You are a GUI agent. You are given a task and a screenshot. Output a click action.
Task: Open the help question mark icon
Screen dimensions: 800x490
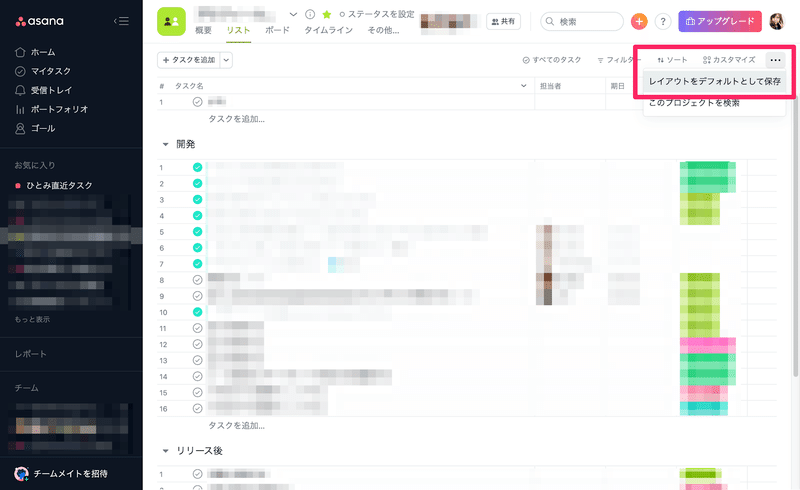point(662,21)
